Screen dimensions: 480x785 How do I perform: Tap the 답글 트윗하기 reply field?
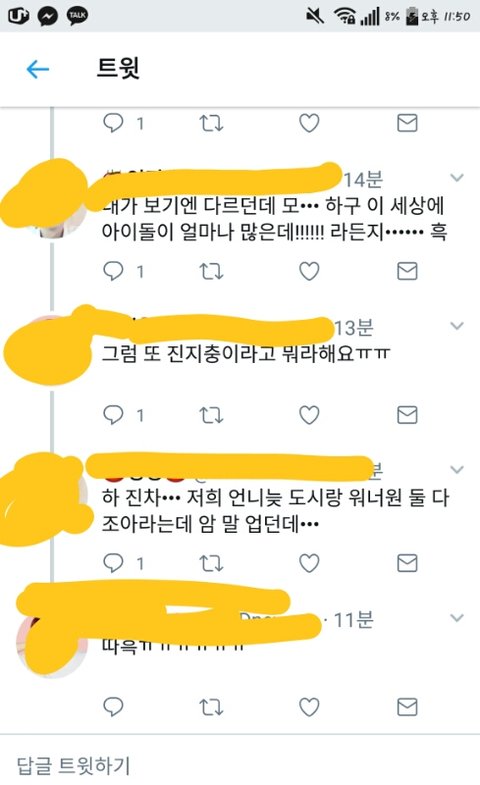coord(240,765)
